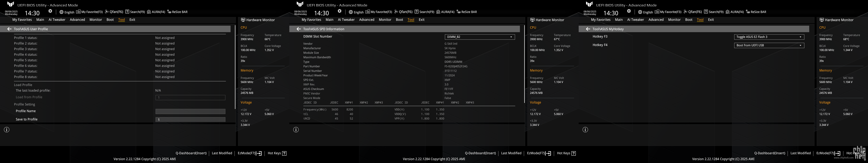Expand Hotkey F4 dropdown Boot from UEFI USB
This screenshot has height=163, width=868.
click(769, 45)
